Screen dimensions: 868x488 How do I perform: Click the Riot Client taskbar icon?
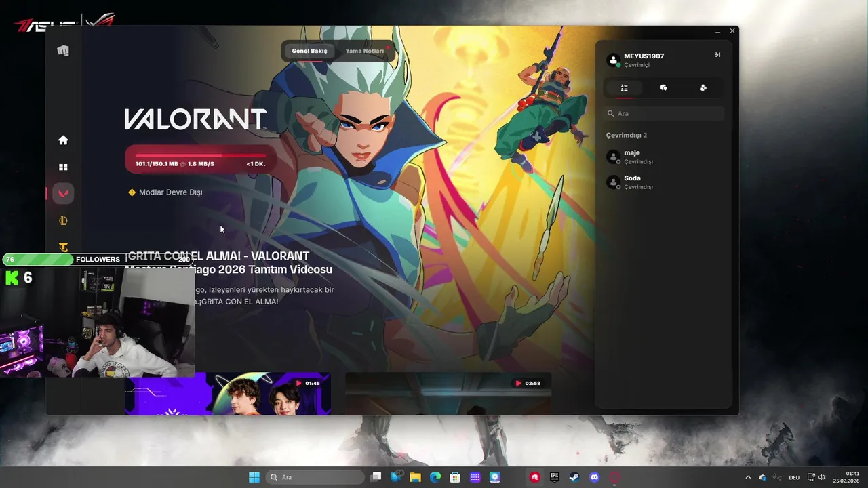tap(535, 477)
